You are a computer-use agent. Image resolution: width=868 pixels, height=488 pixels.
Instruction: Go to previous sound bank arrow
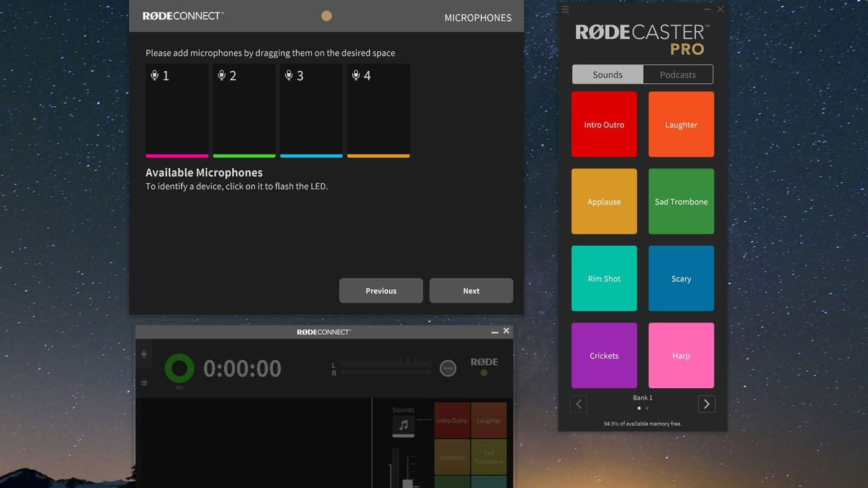click(x=579, y=403)
